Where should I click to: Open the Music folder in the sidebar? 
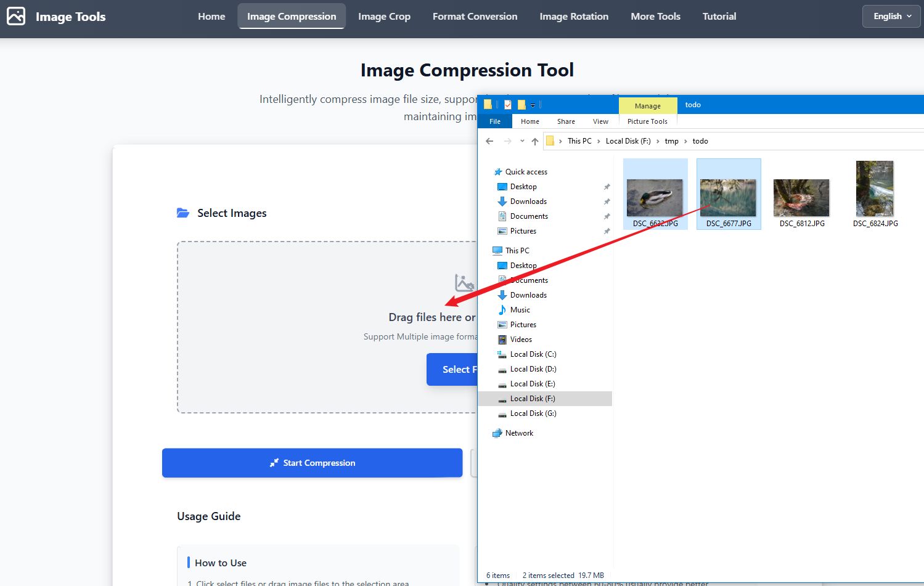coord(520,310)
